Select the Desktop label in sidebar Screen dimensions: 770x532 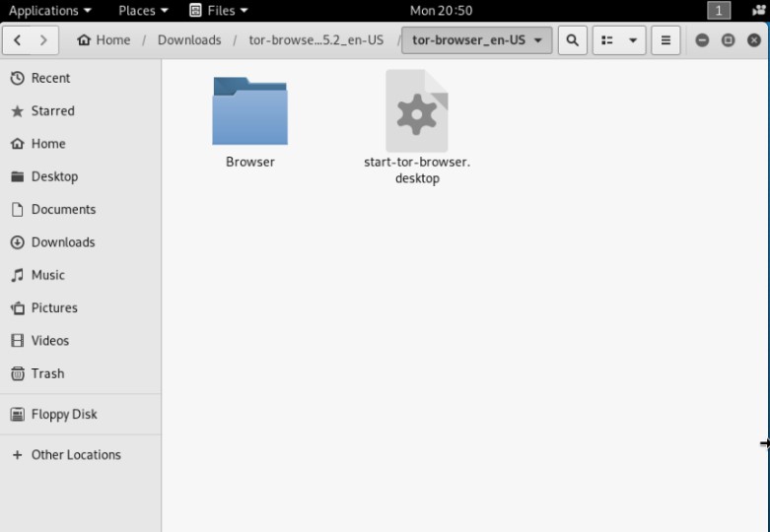(54, 176)
